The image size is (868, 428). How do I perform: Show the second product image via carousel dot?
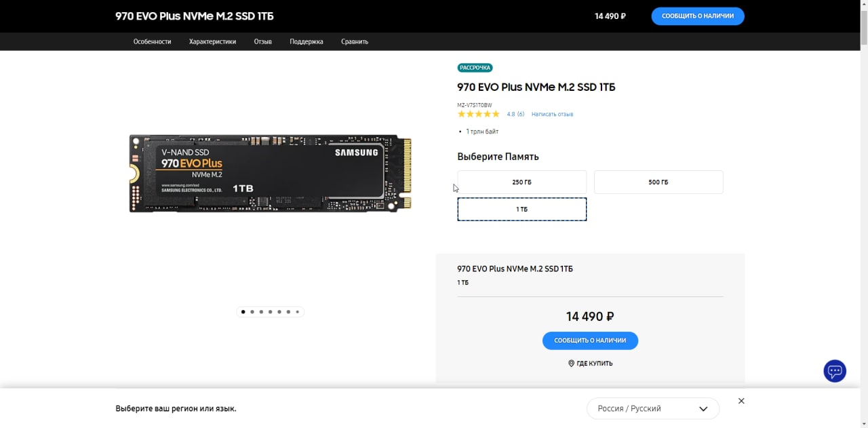252,312
